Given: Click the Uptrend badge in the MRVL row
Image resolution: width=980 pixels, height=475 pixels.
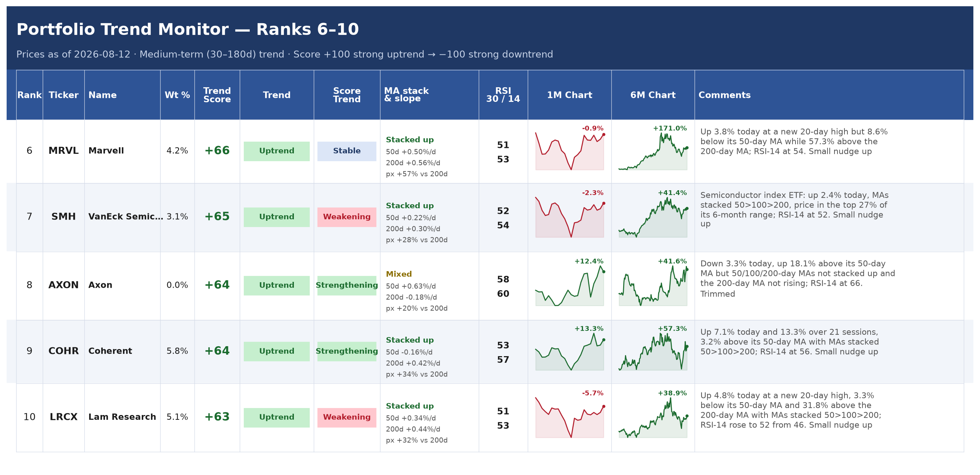Looking at the screenshot, I should click(x=277, y=151).
